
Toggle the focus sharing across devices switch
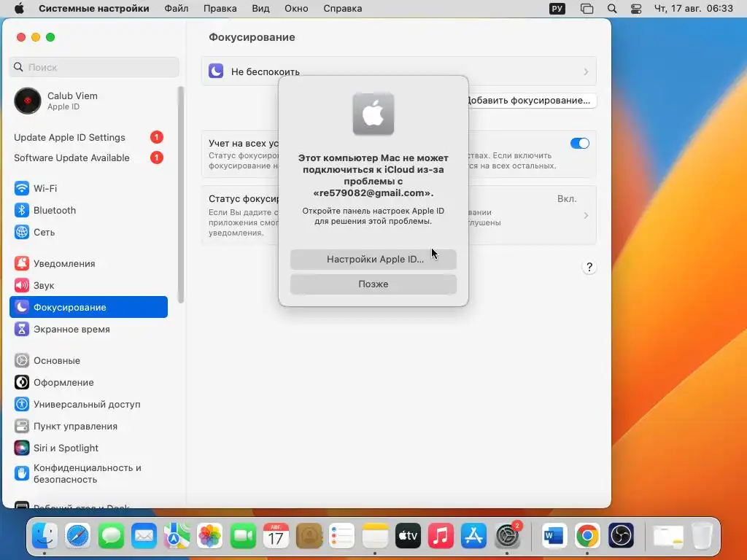[x=580, y=144]
